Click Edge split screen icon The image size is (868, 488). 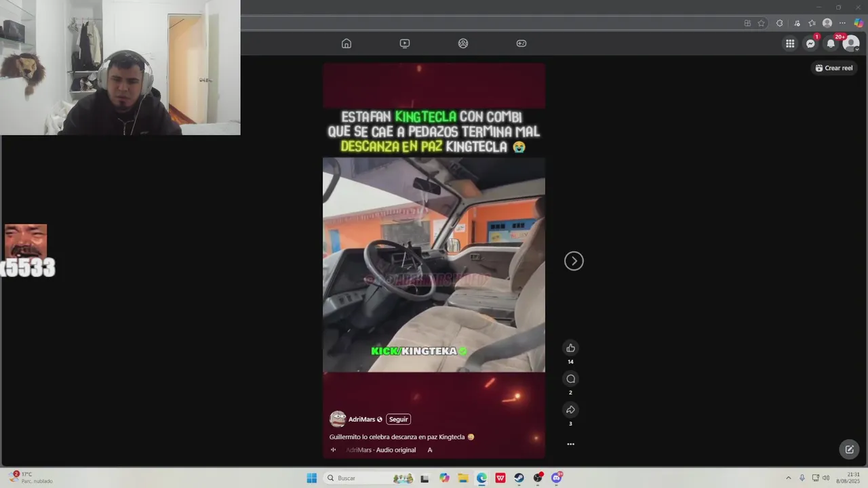(747, 23)
